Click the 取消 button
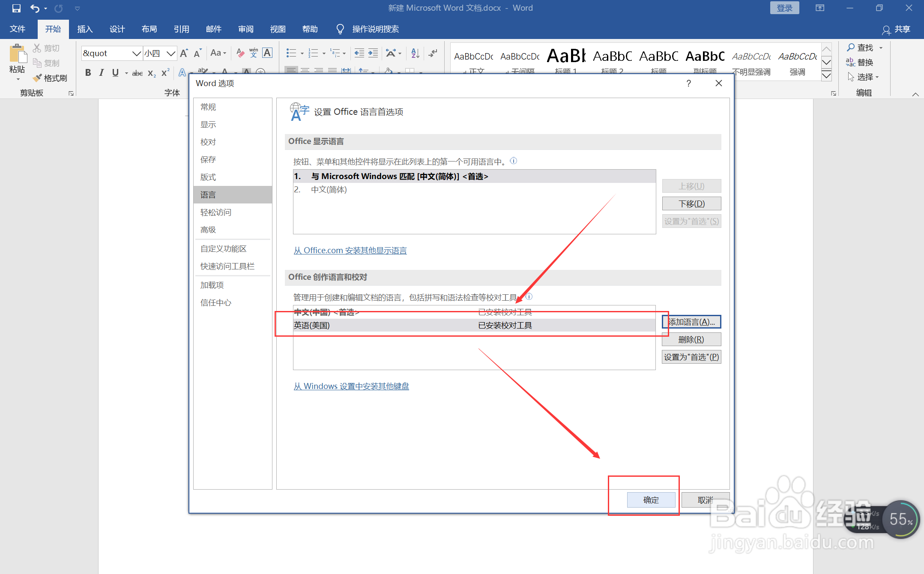This screenshot has width=924, height=574. (x=705, y=500)
